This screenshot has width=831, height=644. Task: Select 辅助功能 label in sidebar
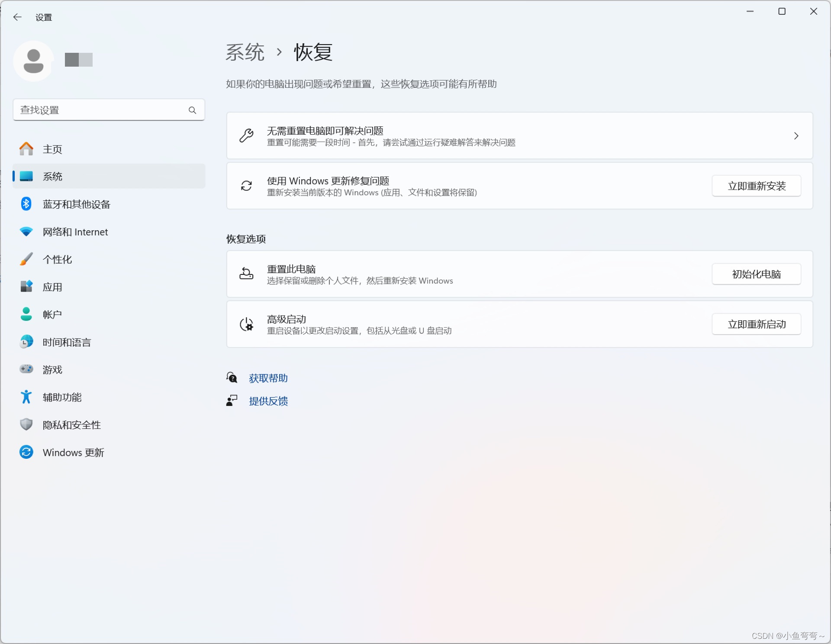click(62, 397)
